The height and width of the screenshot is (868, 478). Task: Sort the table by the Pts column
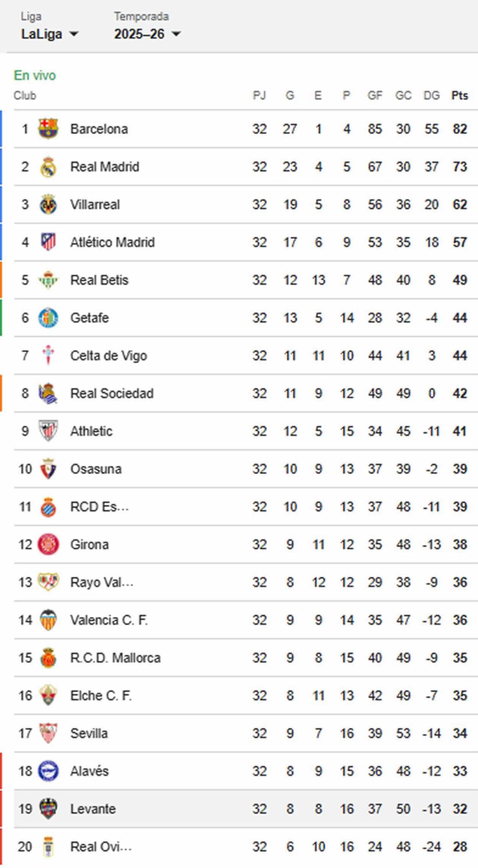pos(459,95)
